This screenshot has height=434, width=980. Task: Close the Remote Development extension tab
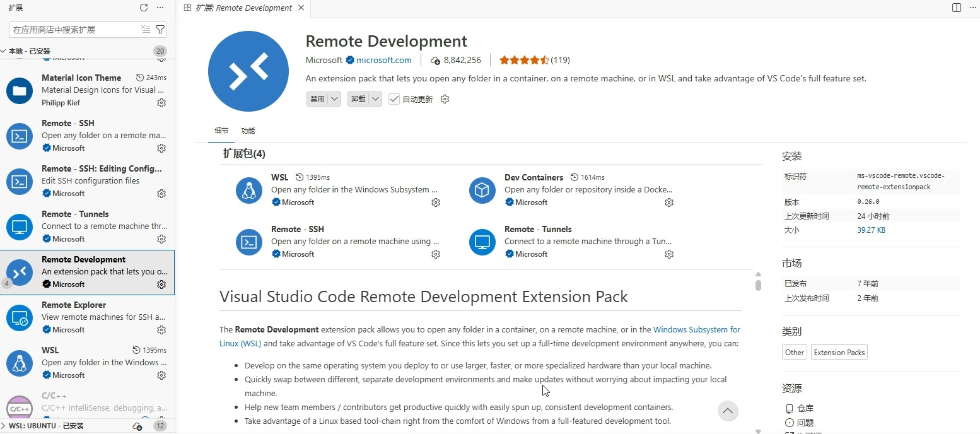(x=301, y=8)
